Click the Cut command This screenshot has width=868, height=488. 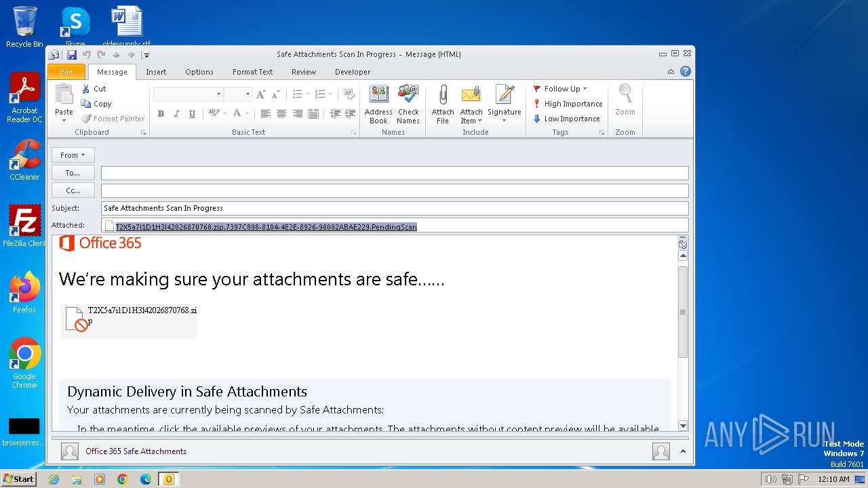coord(94,89)
